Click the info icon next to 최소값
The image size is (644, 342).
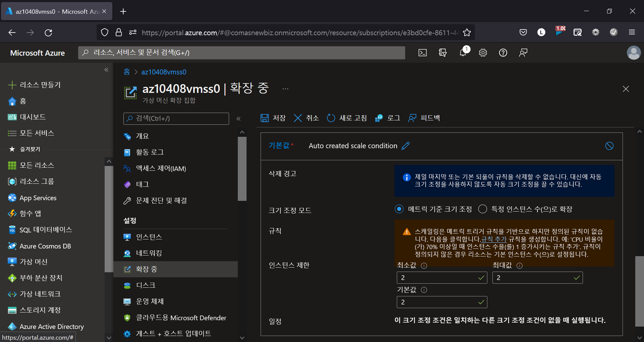pos(424,266)
